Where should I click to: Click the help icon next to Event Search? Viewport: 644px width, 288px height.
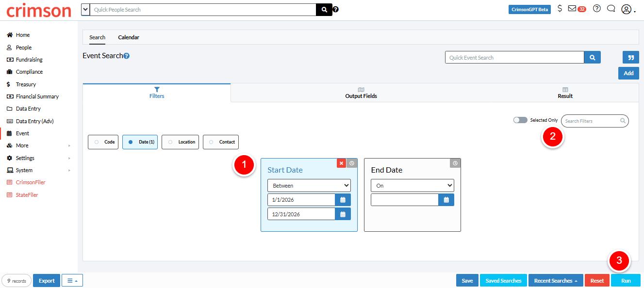coord(127,56)
